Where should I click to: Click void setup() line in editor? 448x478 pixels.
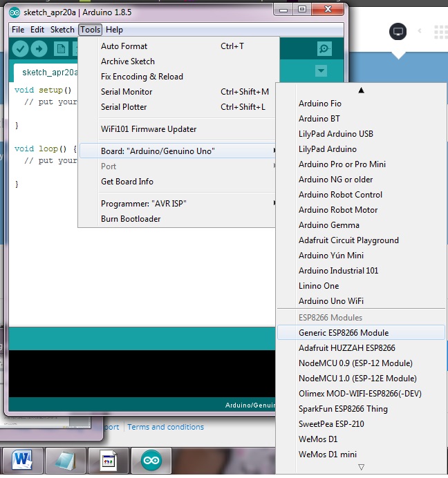pos(43,90)
